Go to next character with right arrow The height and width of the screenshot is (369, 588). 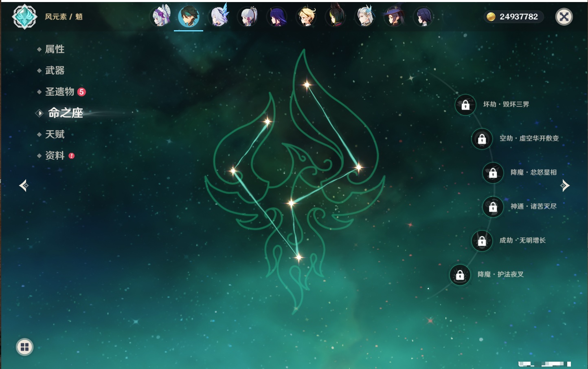pyautogui.click(x=565, y=186)
